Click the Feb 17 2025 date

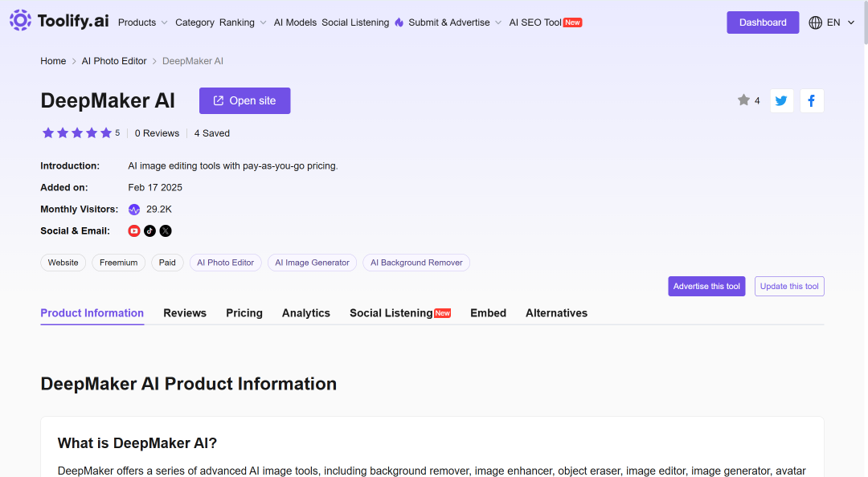(155, 188)
